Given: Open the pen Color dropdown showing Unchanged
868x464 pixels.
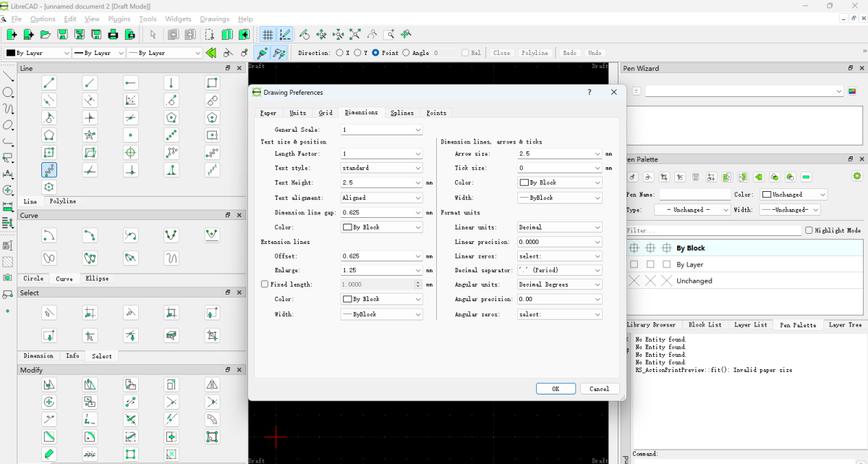Looking at the screenshot, I should tap(793, 194).
